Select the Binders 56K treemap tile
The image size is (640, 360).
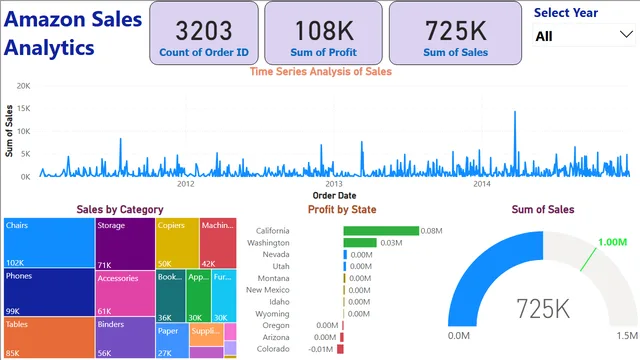[125, 338]
